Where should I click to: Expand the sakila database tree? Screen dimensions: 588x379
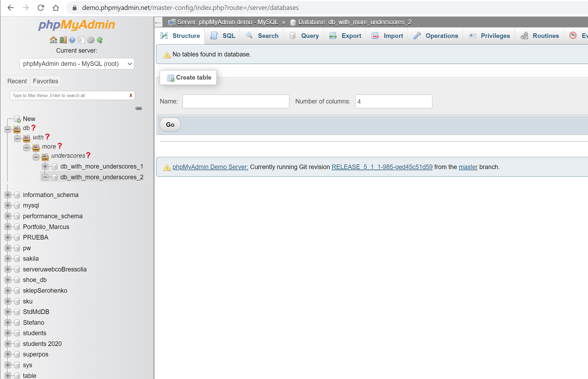tap(8, 258)
